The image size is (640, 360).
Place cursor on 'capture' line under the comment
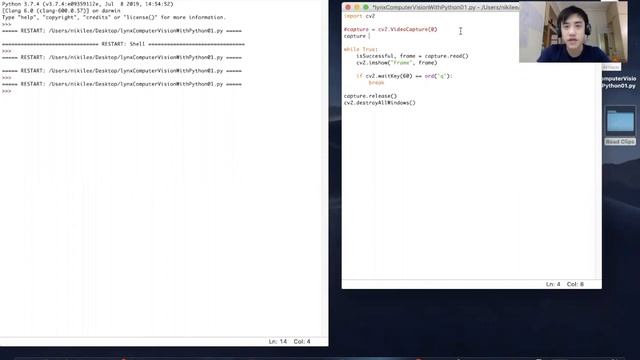[355, 36]
